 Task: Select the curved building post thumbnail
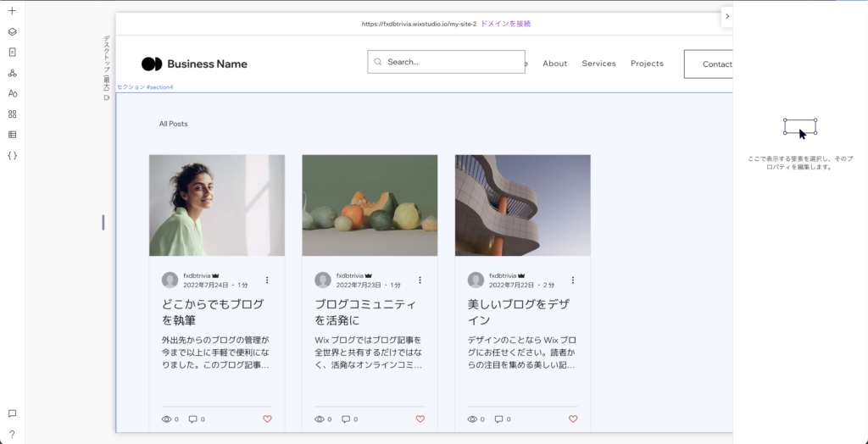point(522,205)
